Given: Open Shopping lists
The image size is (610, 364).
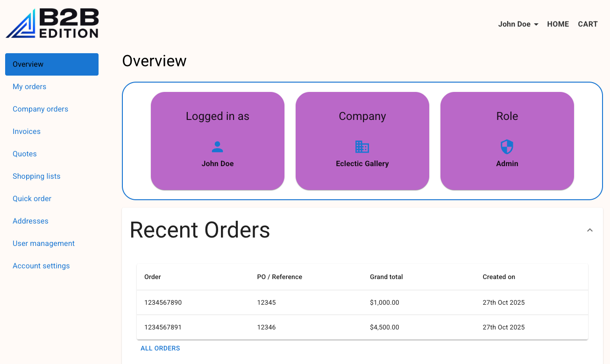Looking at the screenshot, I should click(36, 176).
